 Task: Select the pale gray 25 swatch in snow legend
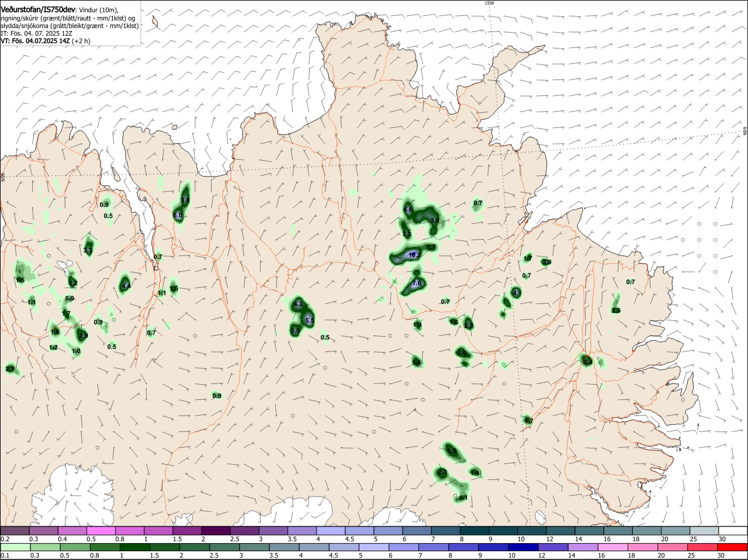click(705, 530)
